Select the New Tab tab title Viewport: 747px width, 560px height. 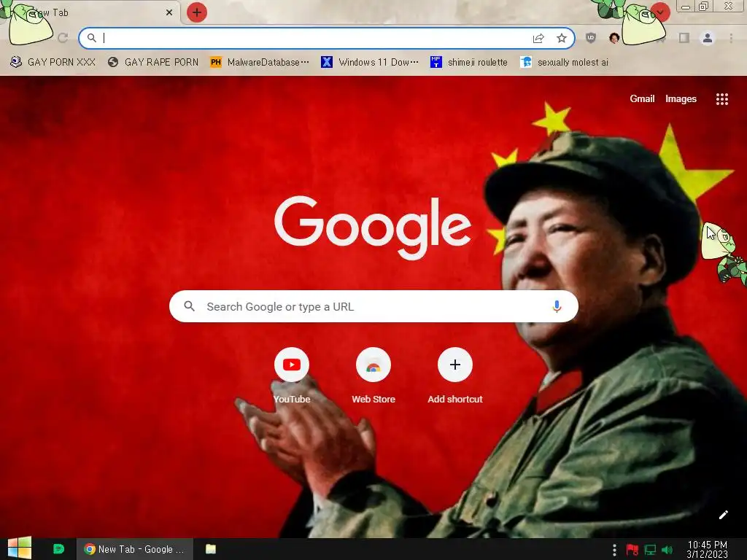[x=50, y=13]
